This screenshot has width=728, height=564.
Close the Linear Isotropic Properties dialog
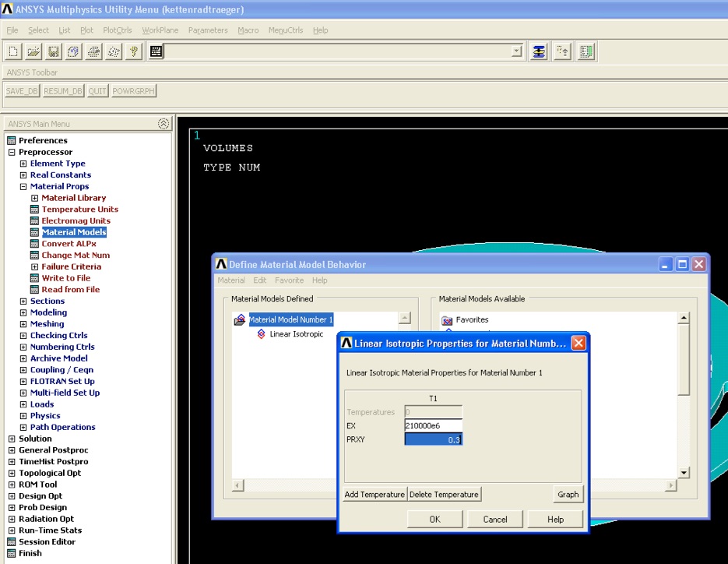point(578,344)
